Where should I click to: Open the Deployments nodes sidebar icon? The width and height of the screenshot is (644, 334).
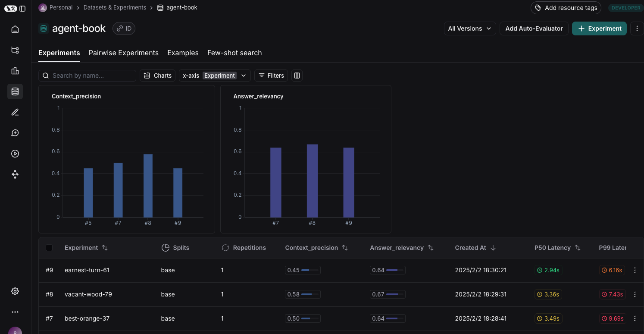[15, 174]
